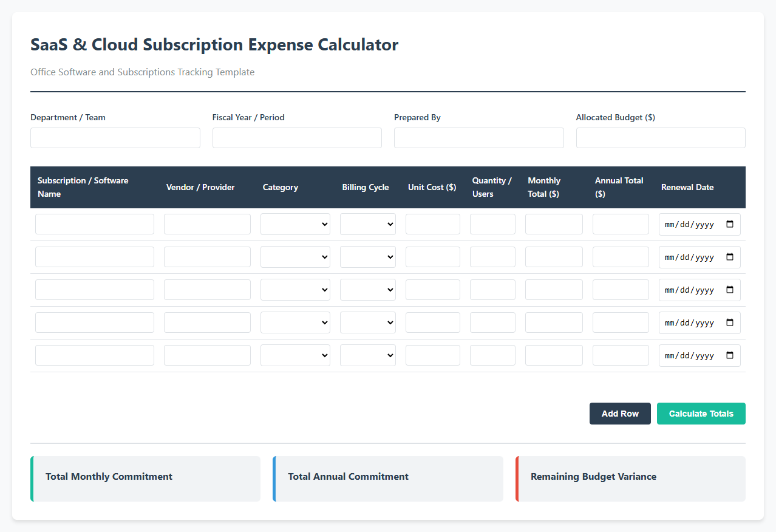Click fourth row's Unit Cost ($) input
This screenshot has height=532, width=776.
pos(433,322)
